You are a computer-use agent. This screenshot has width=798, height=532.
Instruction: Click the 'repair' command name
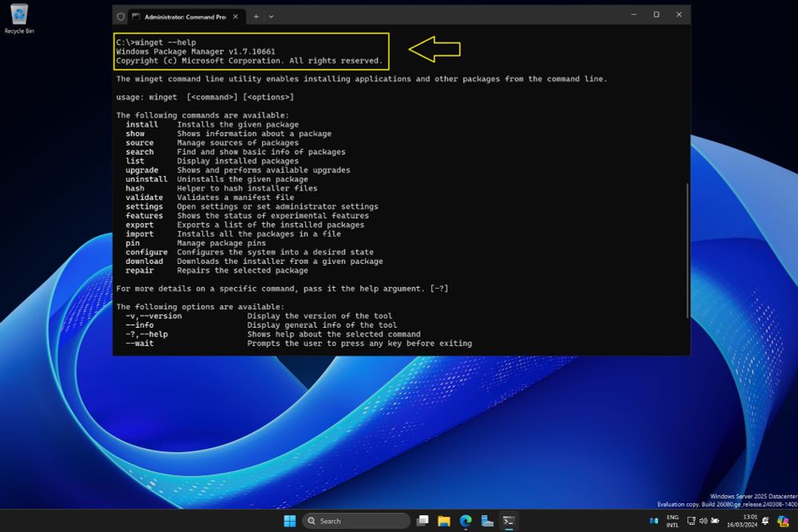point(140,270)
